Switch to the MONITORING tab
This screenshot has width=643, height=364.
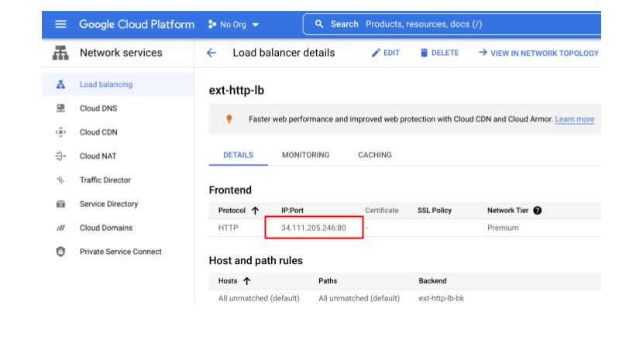click(x=305, y=155)
